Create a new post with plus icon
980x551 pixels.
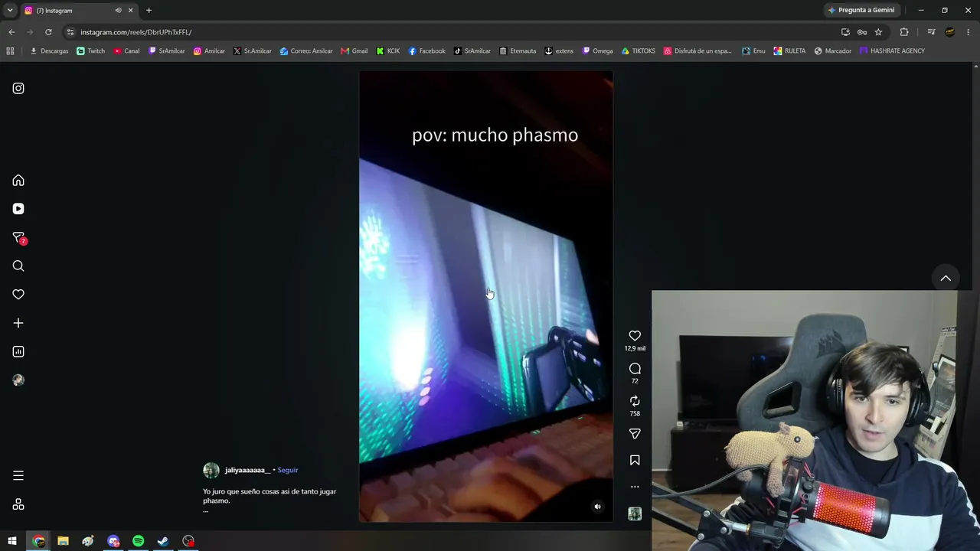[18, 323]
